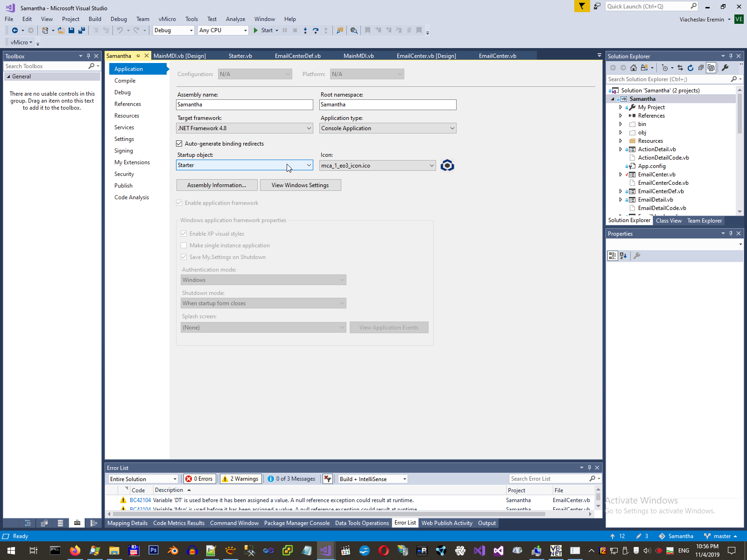Click the New Project toolbar icon
The image size is (747, 560).
point(45,30)
